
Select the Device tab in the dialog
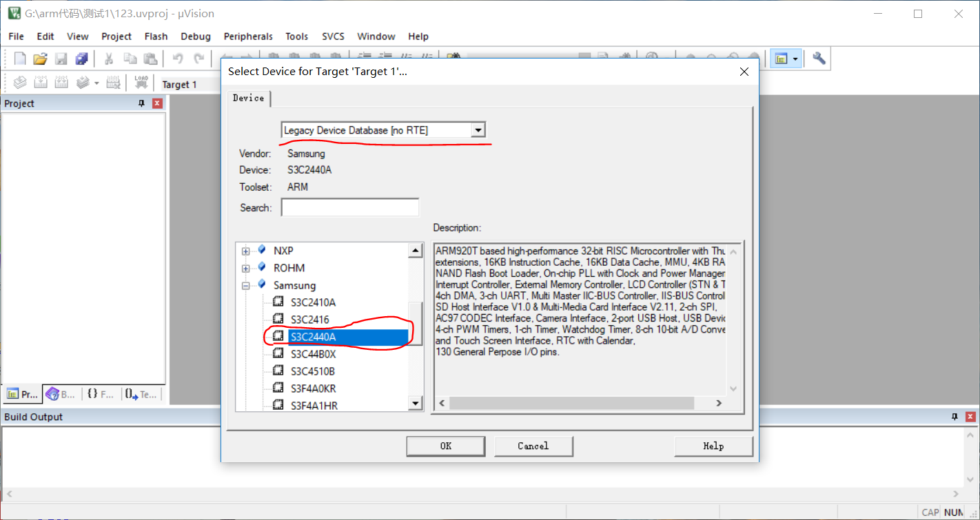[249, 98]
